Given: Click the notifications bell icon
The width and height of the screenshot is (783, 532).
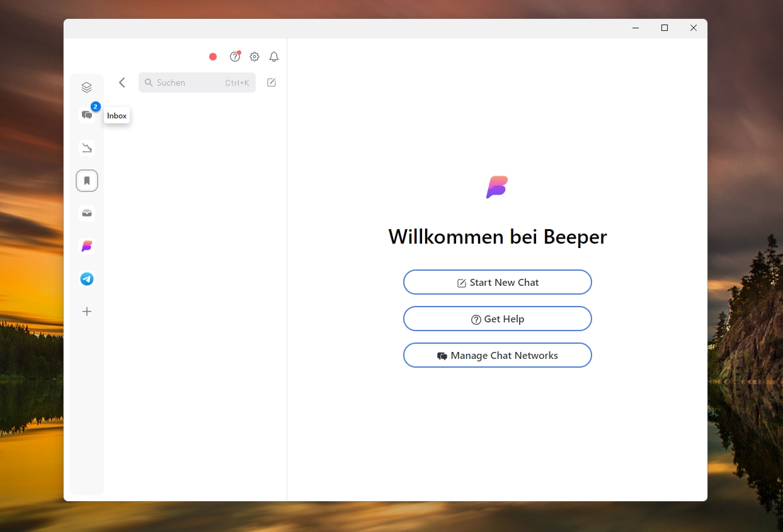Looking at the screenshot, I should point(274,57).
